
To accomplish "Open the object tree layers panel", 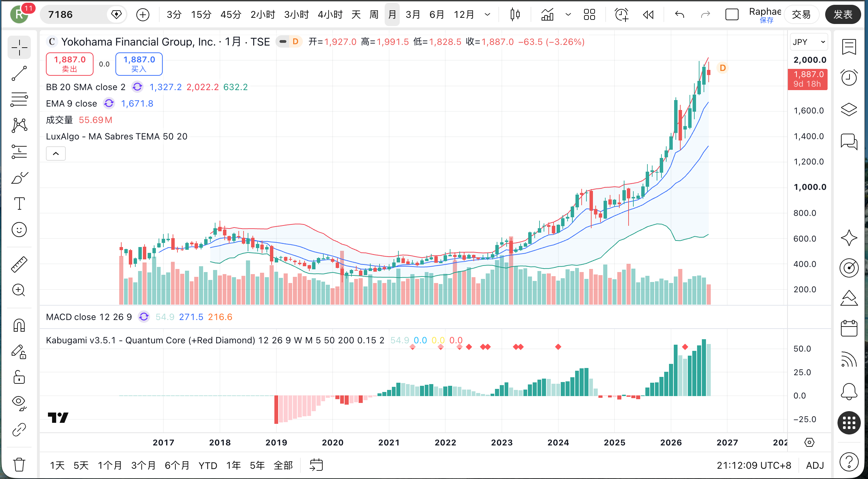I will pyautogui.click(x=849, y=110).
